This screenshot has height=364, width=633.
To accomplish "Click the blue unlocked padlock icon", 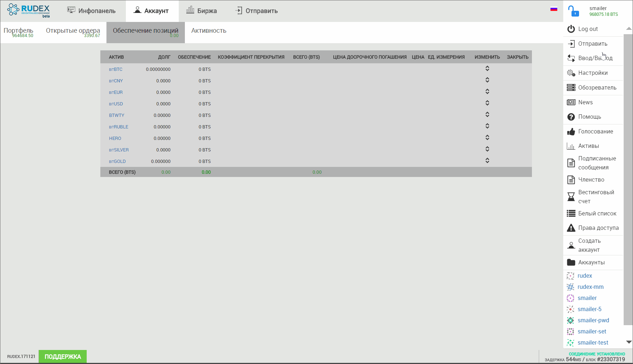I will 573,11.
